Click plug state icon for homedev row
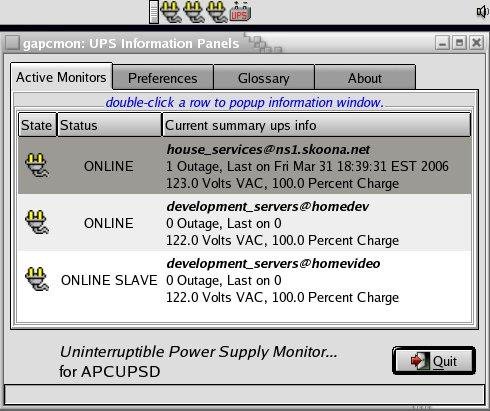The height and width of the screenshot is (411, 490). [x=37, y=222]
